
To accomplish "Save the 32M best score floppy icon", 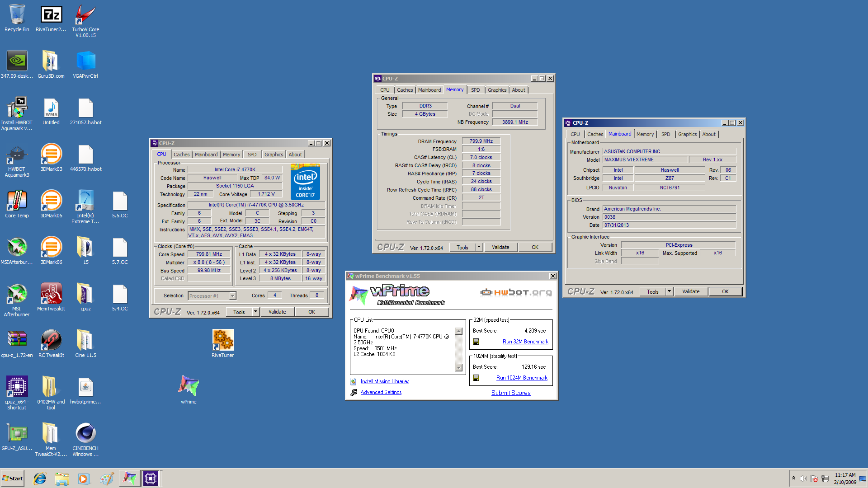I will coord(476,342).
